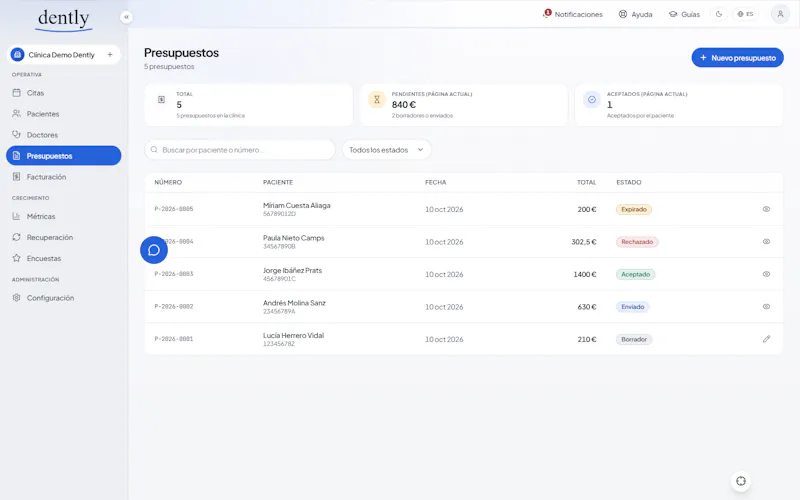Screen dimensions: 800x500
Task: Open Encuestas section
Action: coord(64,258)
